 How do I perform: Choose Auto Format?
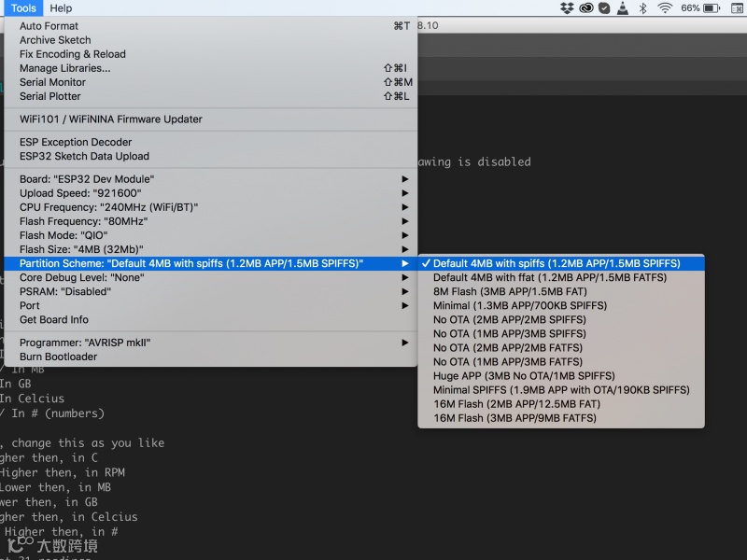coord(211,26)
